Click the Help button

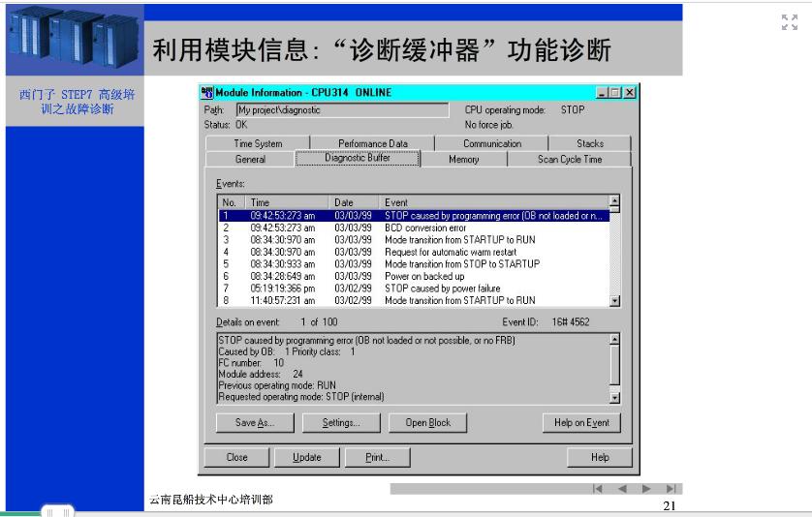coord(600,458)
